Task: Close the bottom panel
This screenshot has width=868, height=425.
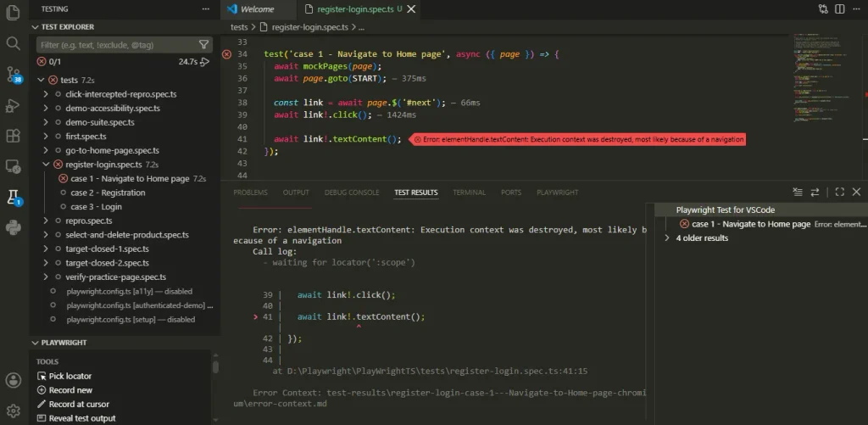Action: (856, 193)
